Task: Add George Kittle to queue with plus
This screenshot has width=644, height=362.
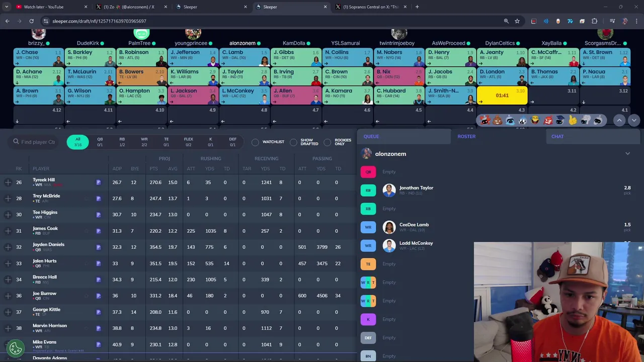Action: tap(8, 312)
